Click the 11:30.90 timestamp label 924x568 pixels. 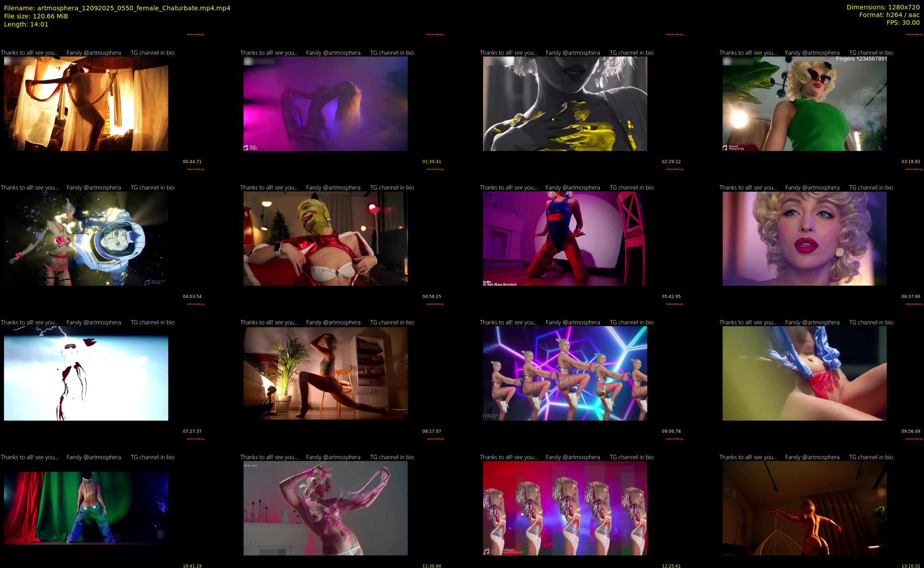pyautogui.click(x=432, y=566)
